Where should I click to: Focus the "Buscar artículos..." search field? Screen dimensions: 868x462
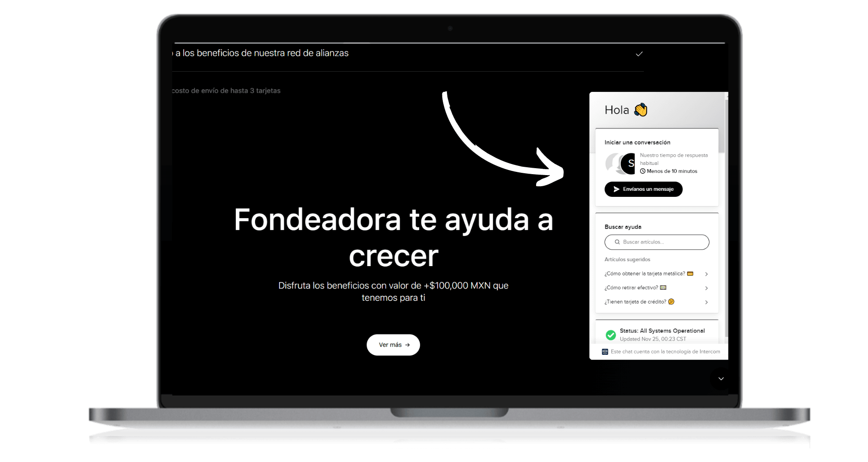point(657,242)
